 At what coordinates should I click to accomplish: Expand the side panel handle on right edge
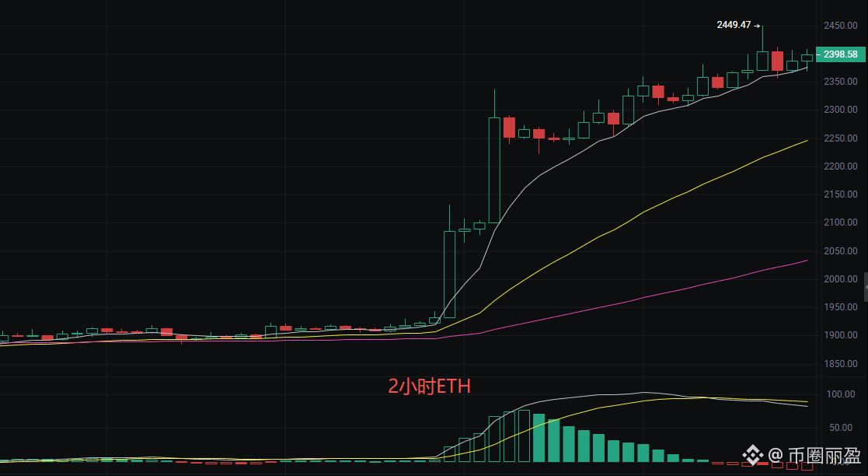coord(865,287)
